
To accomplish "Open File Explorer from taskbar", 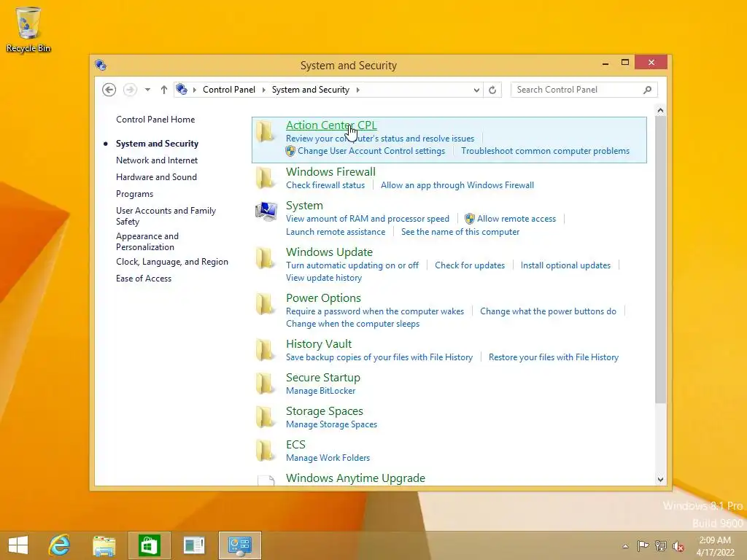I will coord(104,545).
